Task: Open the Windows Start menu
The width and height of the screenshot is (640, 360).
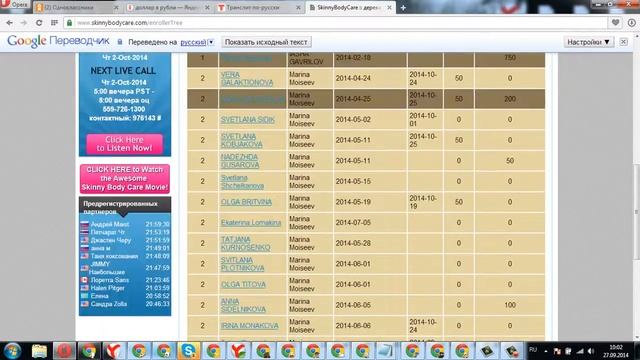Action: [12, 351]
